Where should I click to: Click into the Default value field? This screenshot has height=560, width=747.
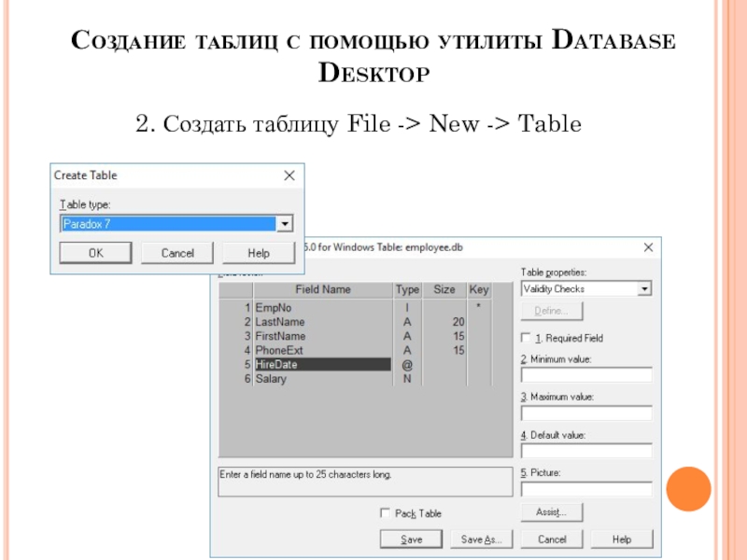pos(586,452)
